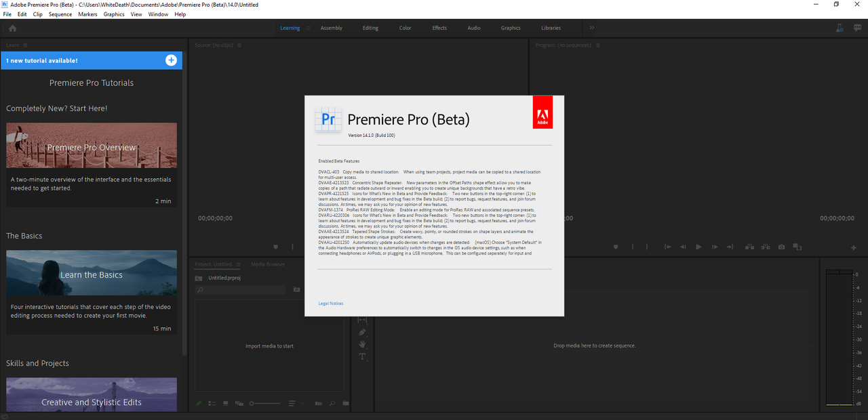Viewport: 868px width, 420px height.
Task: Open the Premiere Pro Overview tutorial thumbnail
Action: [92, 146]
